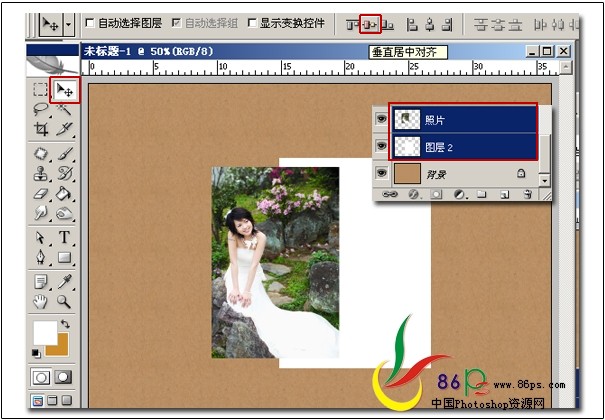Select the Clone Stamp tool
Image resolution: width=605 pixels, height=420 pixels.
pyautogui.click(x=41, y=173)
